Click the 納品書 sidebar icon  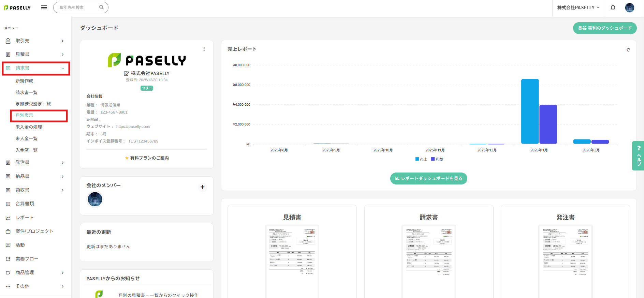[x=8, y=176]
